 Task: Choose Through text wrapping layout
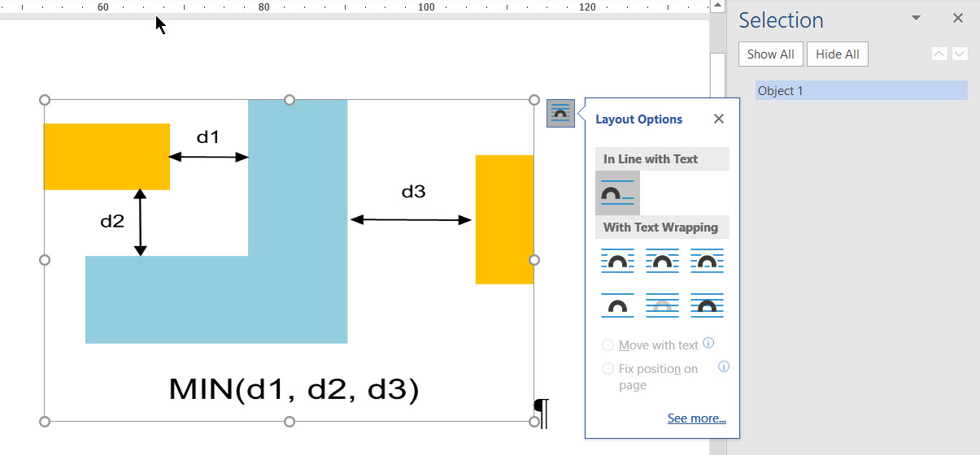point(707,261)
